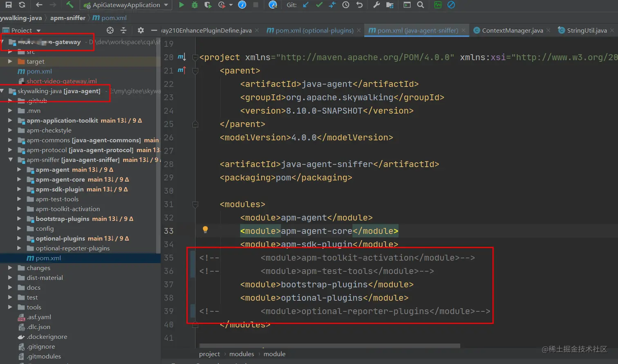Open Project Structure folder icon
618x364 pixels.
point(390,5)
